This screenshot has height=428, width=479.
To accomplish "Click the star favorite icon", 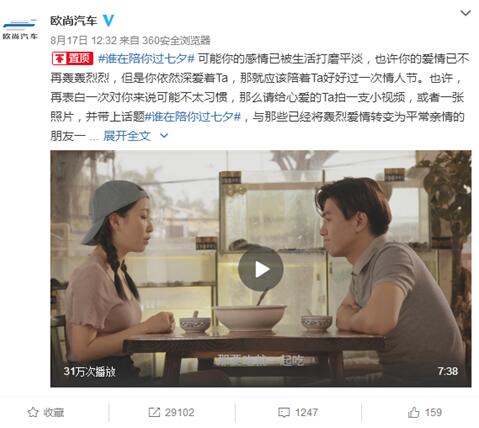I will click(33, 412).
